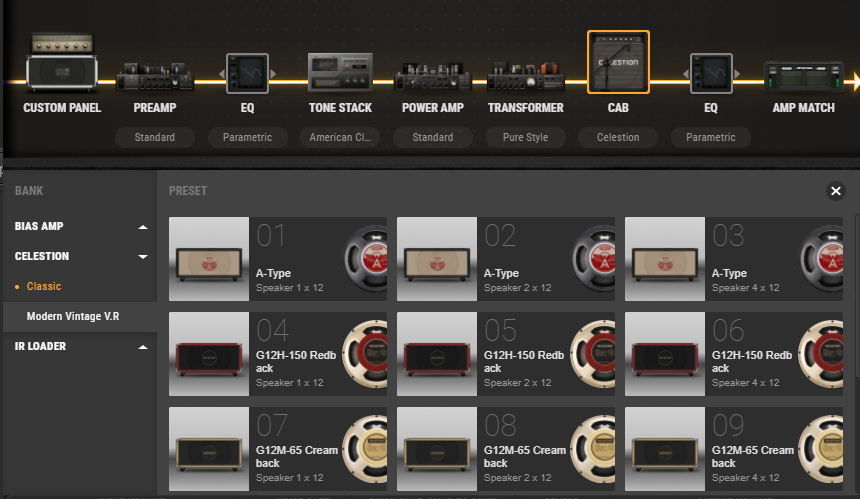This screenshot has height=499, width=860.
Task: Select preset 02 A-Type 2 x 12
Action: tap(506, 259)
